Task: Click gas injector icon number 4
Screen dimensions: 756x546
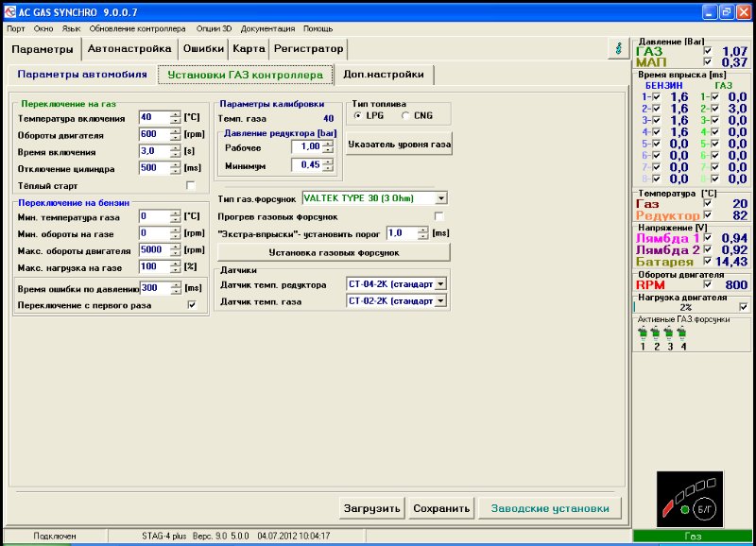Action: pos(682,333)
